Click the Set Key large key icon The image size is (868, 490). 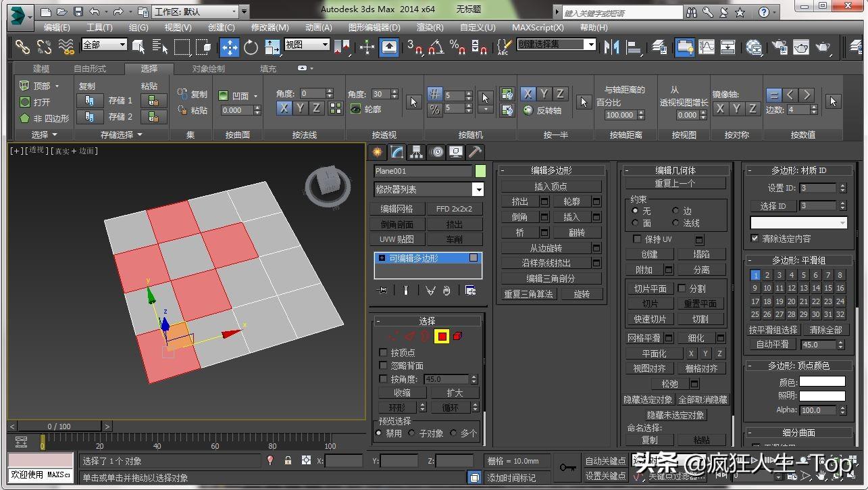pyautogui.click(x=567, y=467)
